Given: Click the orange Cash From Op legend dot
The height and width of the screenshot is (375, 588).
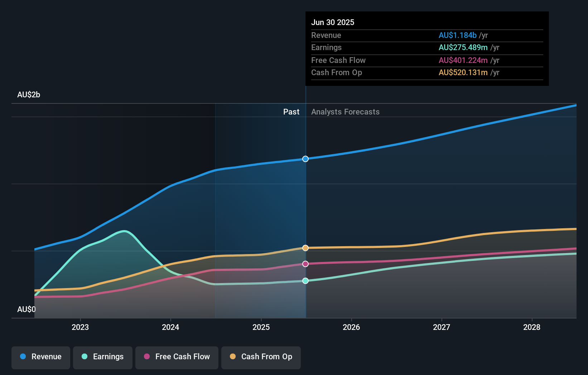Looking at the screenshot, I should coord(233,357).
